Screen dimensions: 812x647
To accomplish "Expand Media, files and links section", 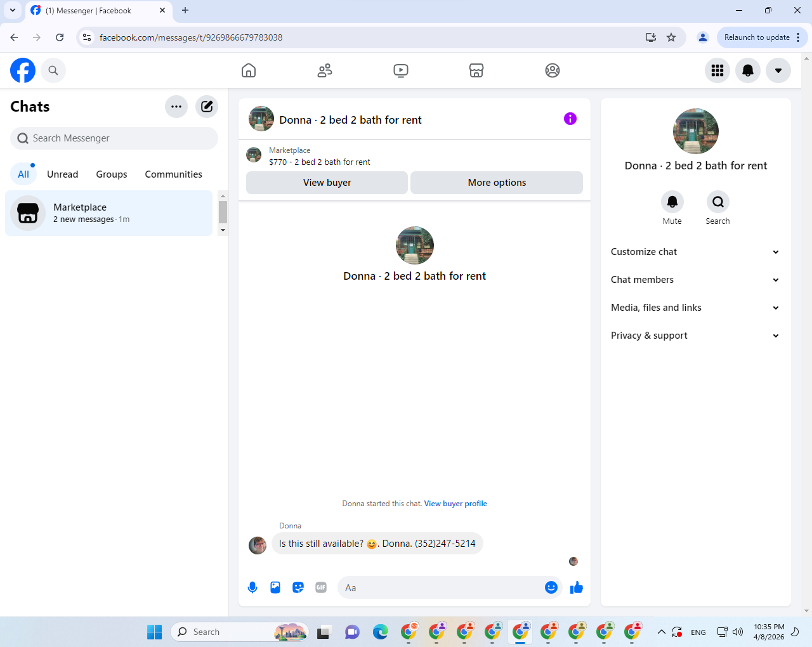I will click(696, 308).
